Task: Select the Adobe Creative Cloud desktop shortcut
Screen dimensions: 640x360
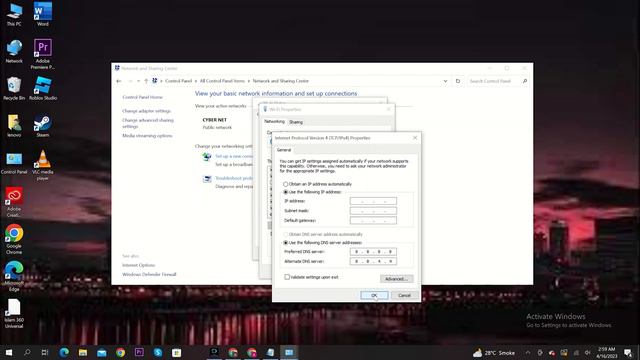Action: click(x=14, y=202)
